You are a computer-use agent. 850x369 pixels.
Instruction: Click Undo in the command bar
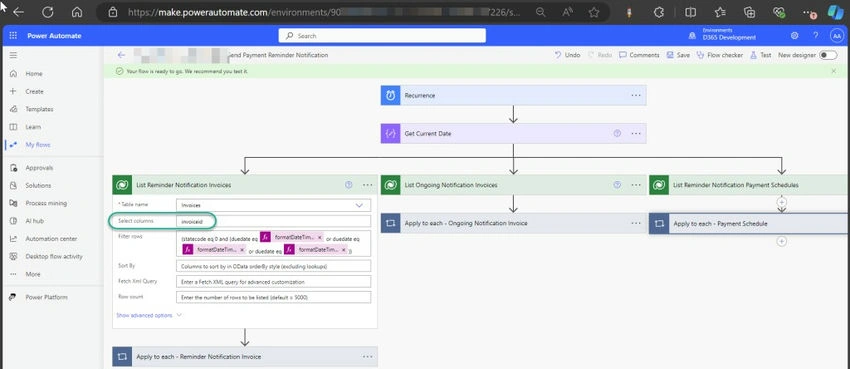click(567, 55)
